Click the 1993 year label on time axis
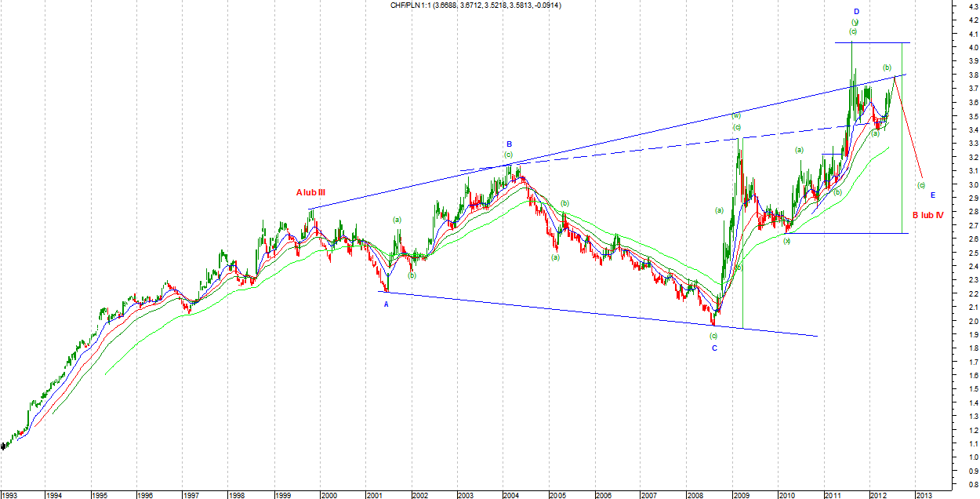Viewport: 980px width, 499px height. (x=10, y=494)
